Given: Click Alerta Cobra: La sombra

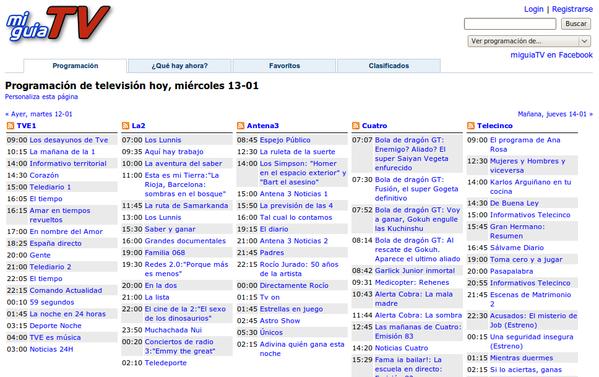Looking at the screenshot, I should (418, 316).
